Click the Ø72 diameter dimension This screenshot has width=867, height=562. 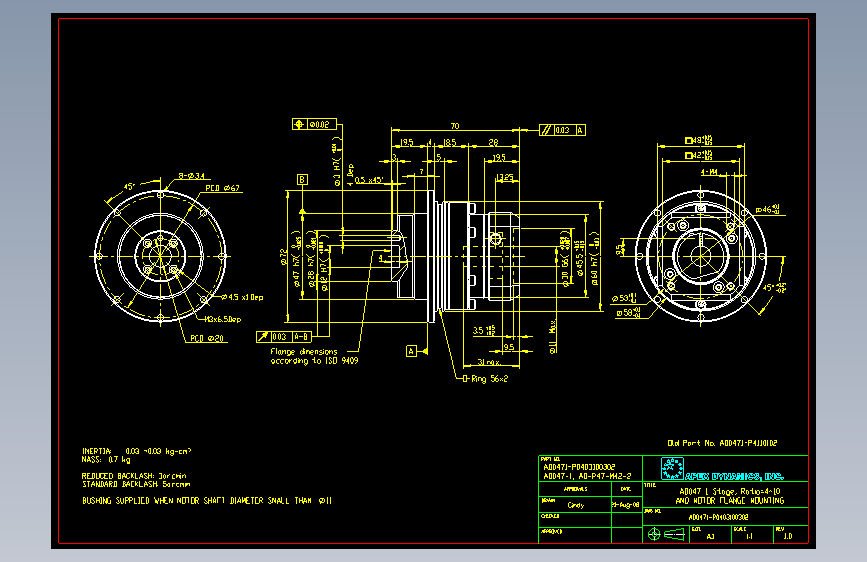click(x=284, y=256)
